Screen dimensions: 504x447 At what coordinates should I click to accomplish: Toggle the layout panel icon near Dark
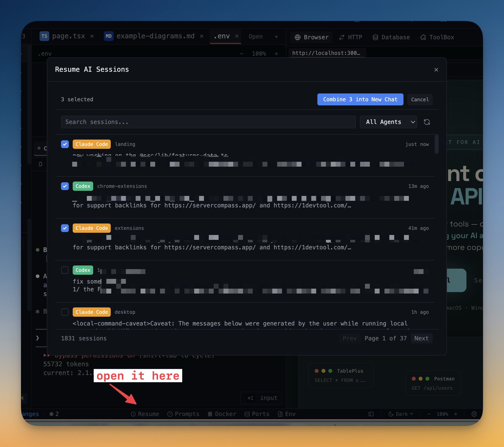[x=371, y=414]
